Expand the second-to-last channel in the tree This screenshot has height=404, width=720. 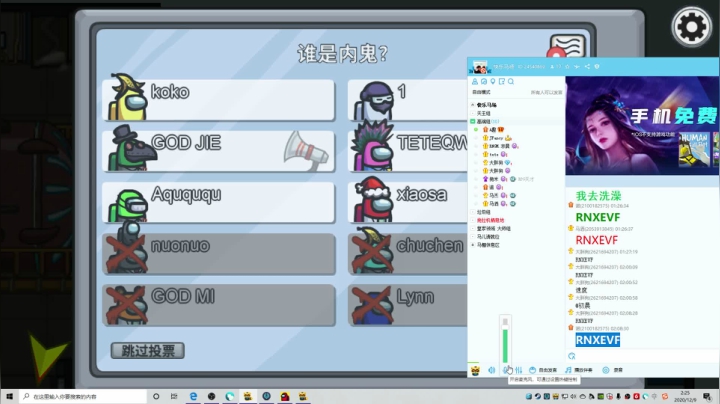[472, 237]
